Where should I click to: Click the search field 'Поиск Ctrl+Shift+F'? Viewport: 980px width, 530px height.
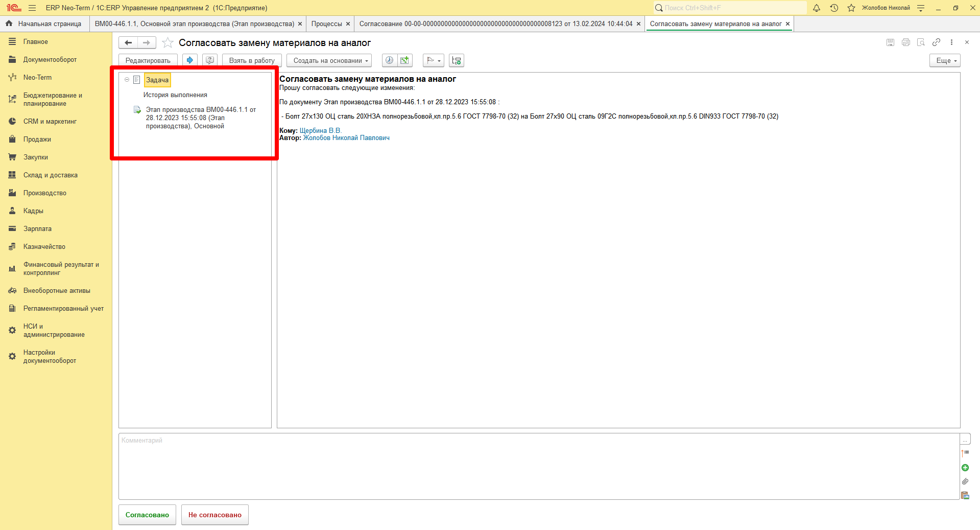[x=730, y=8]
